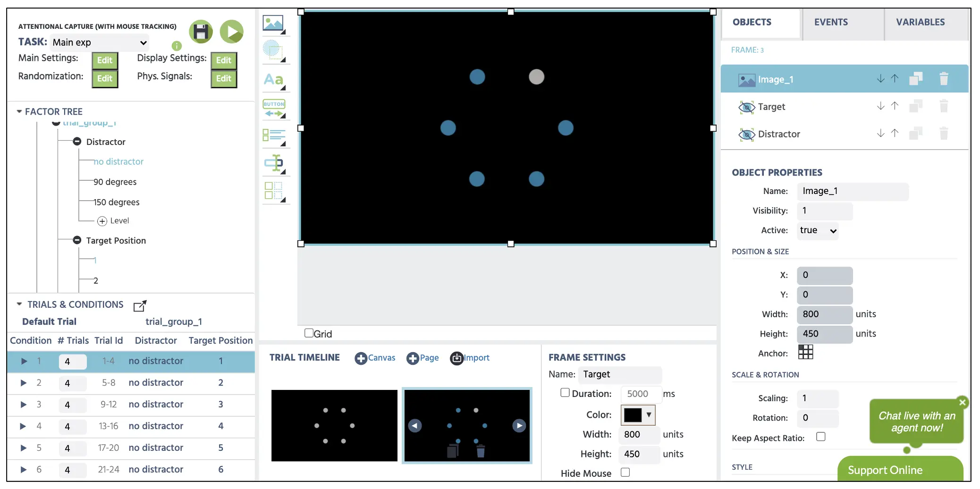Move Distractor object down in the list
The height and width of the screenshot is (489, 980).
click(880, 133)
